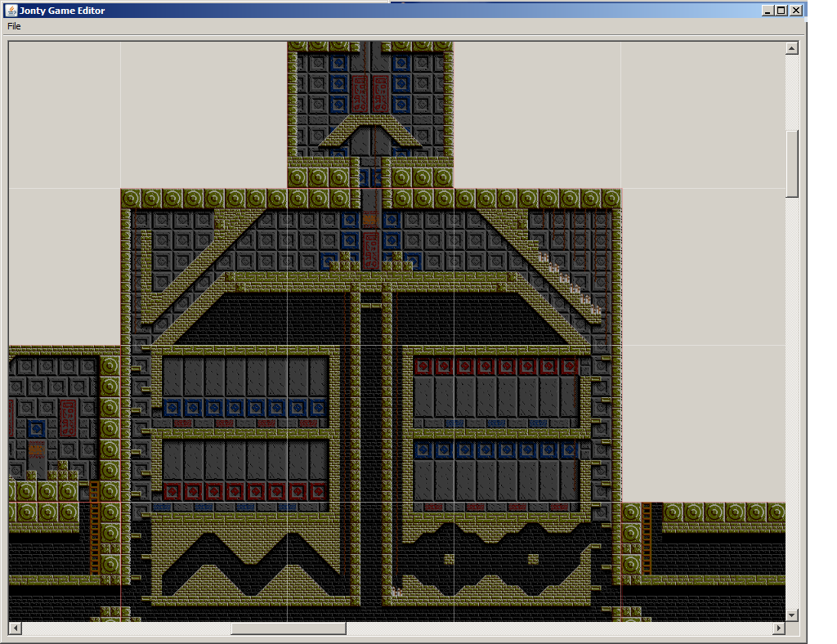Click the Jonty Game Editor title text
The image size is (837, 644).
click(62, 11)
